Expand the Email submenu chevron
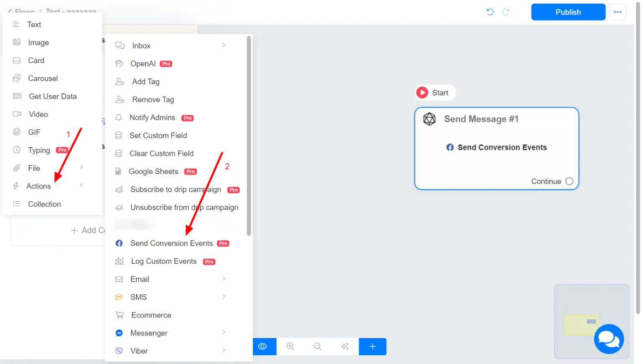The width and height of the screenshot is (642, 364). pyautogui.click(x=224, y=278)
